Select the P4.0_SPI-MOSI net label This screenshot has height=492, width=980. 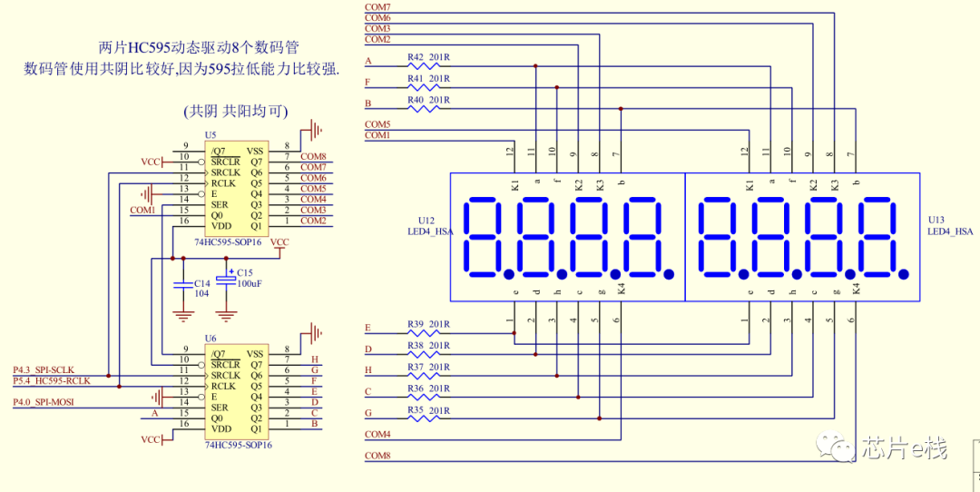44,402
